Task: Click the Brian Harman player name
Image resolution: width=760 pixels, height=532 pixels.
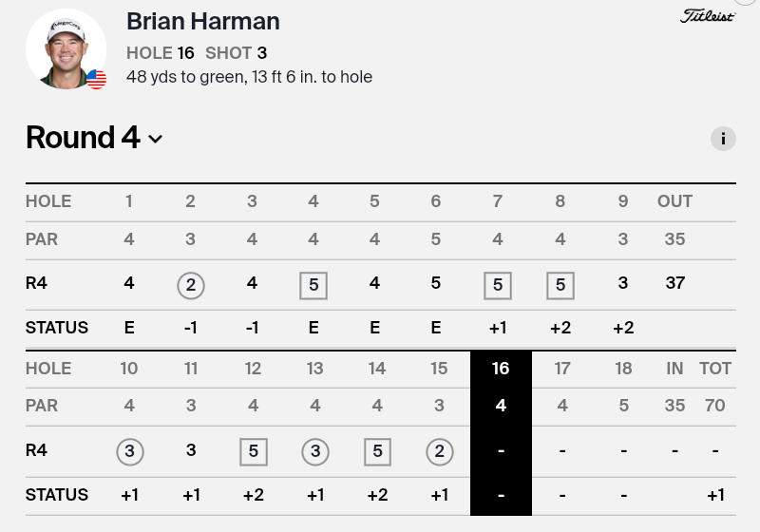Action: [x=202, y=22]
